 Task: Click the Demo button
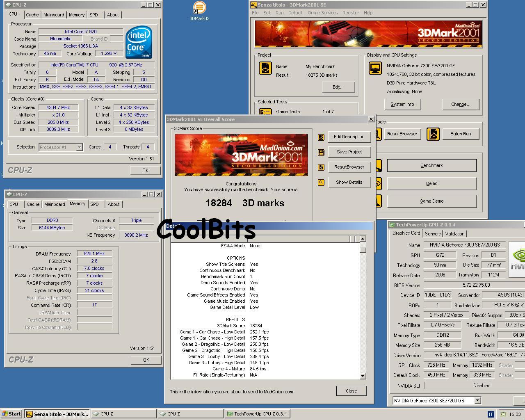click(432, 183)
